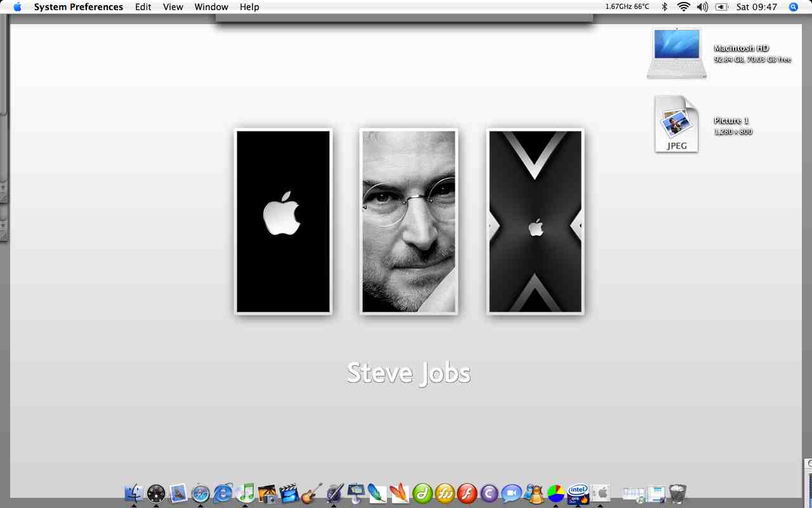Launch iMovie clapperboard in the Dock
Screen dimensions: 812x508
coord(289,493)
